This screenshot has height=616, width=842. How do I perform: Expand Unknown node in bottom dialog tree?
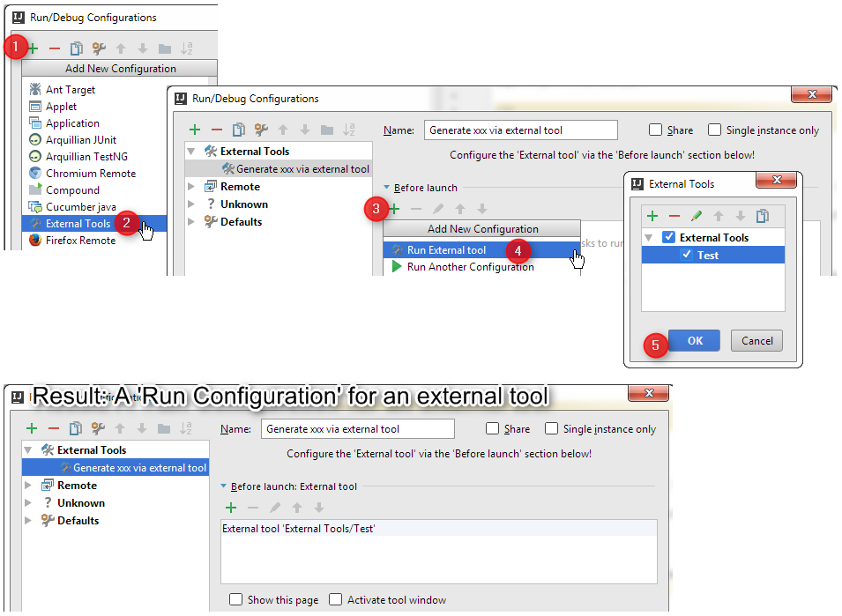click(28, 503)
